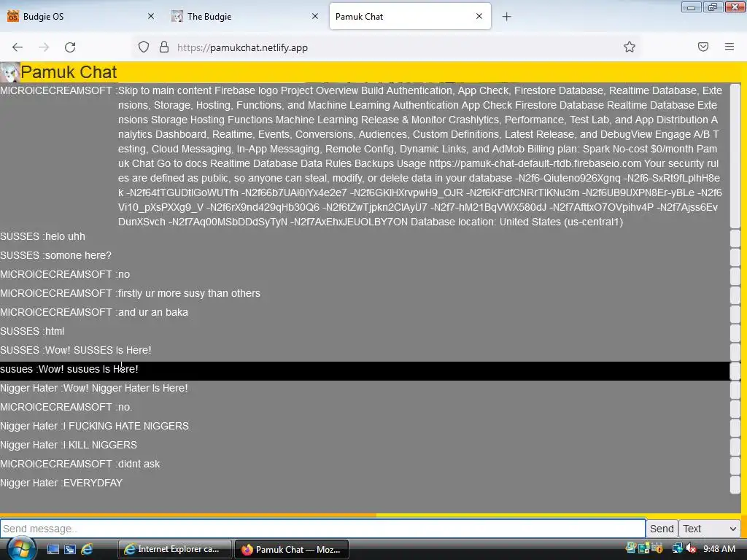Click the forward navigation arrow
Screen dimensions: 747x560
coord(44,47)
